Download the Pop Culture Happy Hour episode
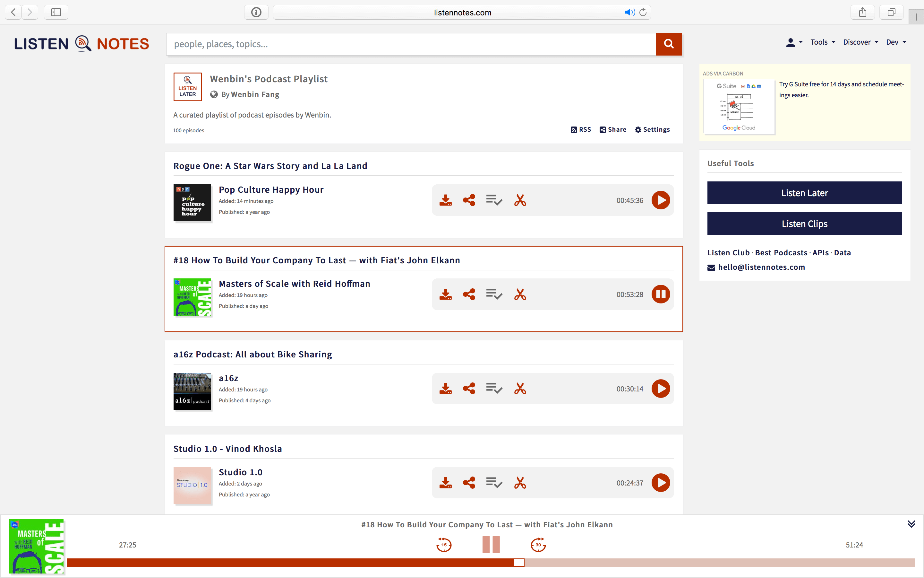Viewport: 924px width, 578px height. (445, 200)
